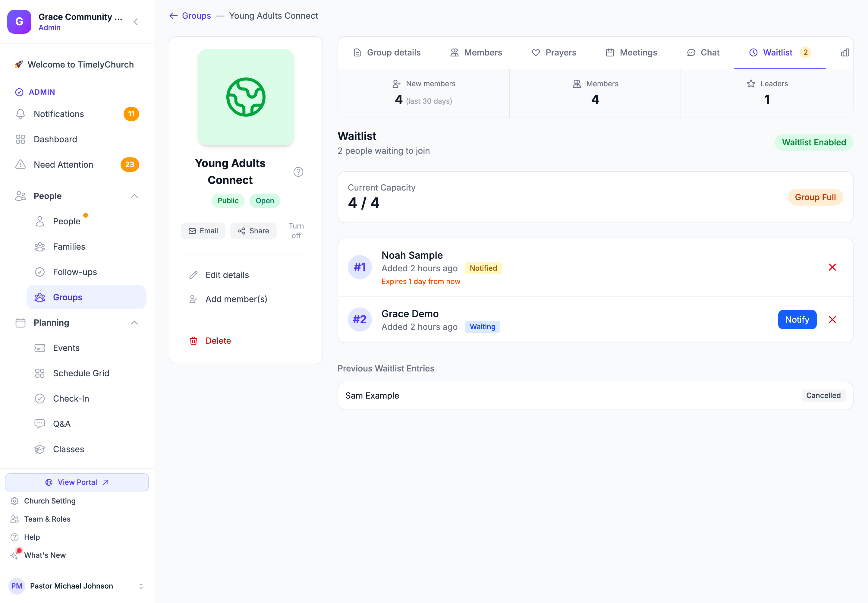Screen dimensions: 868x603
Task: Switch to the Prayers tab
Action: pyautogui.click(x=554, y=52)
